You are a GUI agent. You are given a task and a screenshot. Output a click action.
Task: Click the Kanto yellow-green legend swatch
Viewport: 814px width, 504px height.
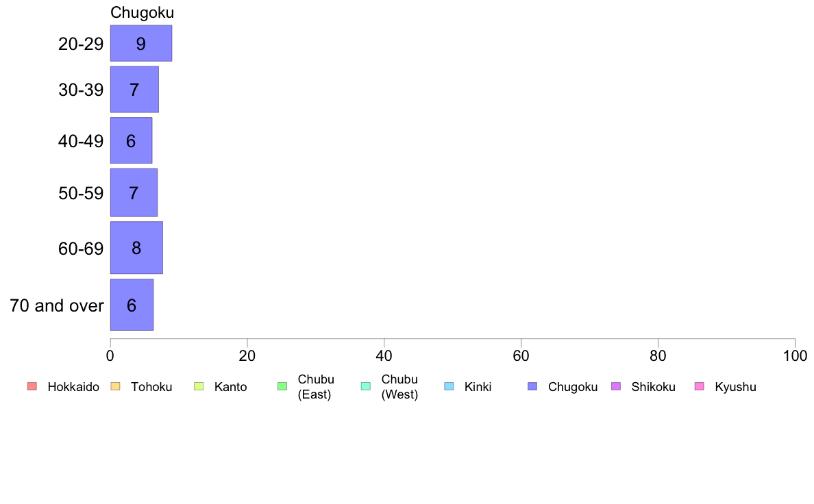click(x=199, y=386)
